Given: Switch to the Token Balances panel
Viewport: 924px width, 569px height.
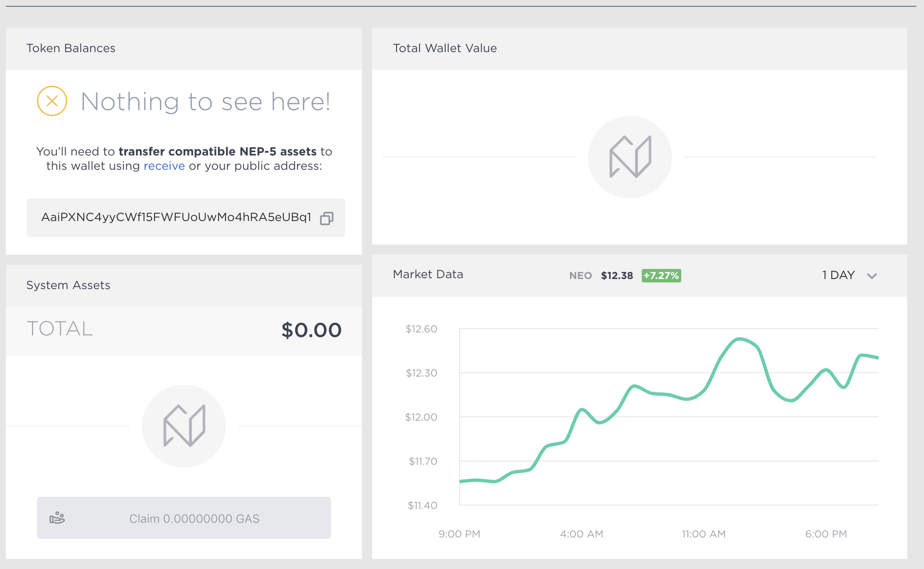Looking at the screenshot, I should (x=71, y=48).
